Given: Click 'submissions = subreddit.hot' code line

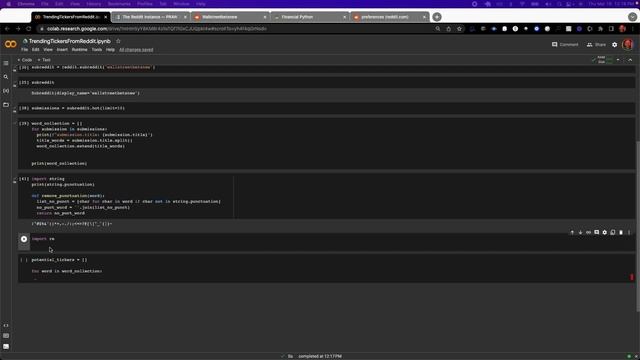Looking at the screenshot, I should pos(78,108).
